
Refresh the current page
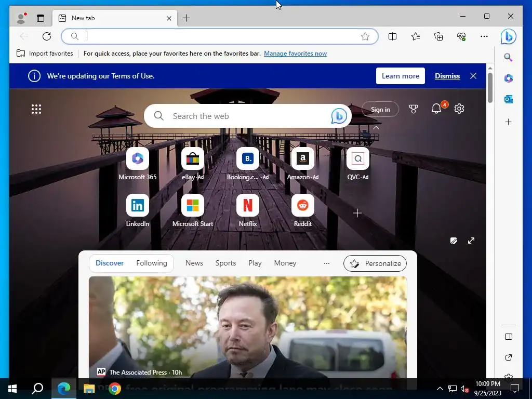(47, 36)
